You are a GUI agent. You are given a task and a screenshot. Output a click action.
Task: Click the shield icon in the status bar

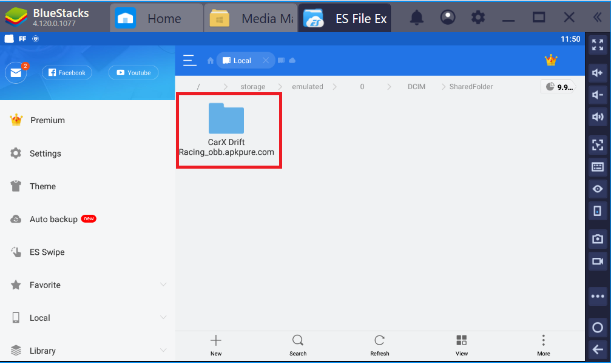click(35, 39)
